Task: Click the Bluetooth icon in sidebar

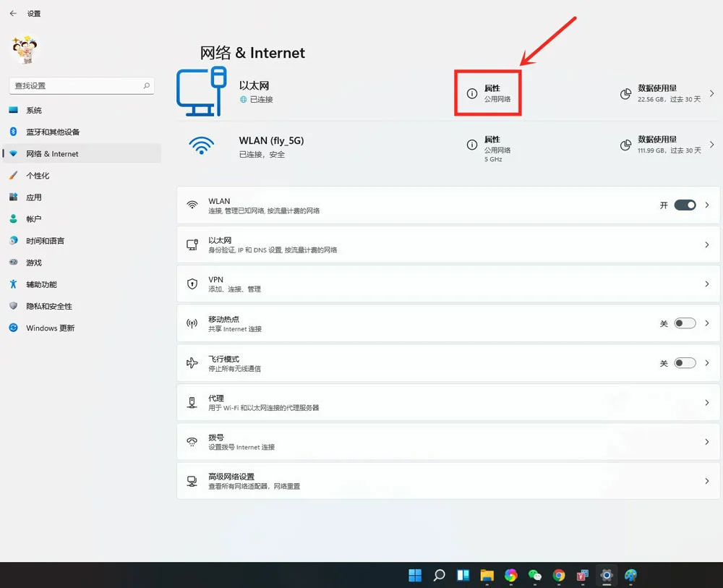Action: click(13, 132)
